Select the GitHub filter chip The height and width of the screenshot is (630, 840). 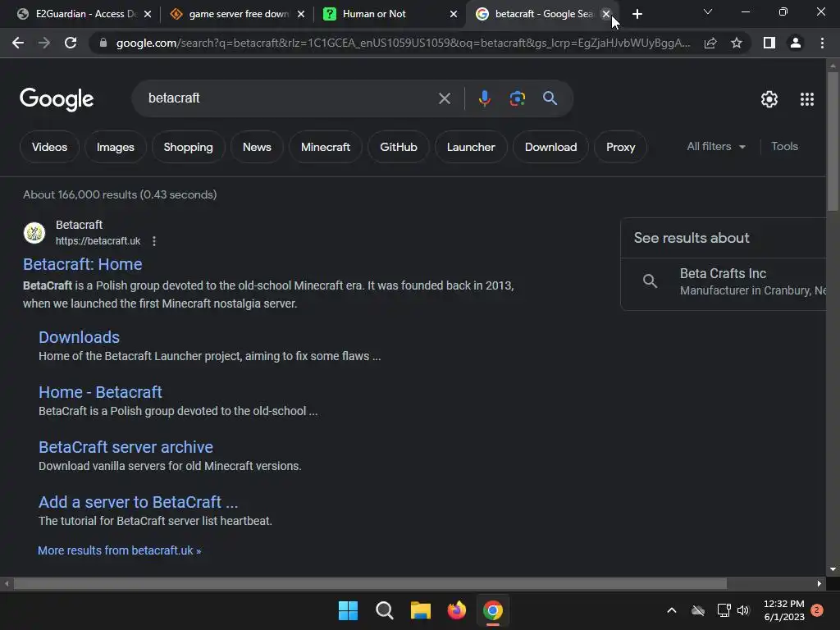click(x=398, y=147)
